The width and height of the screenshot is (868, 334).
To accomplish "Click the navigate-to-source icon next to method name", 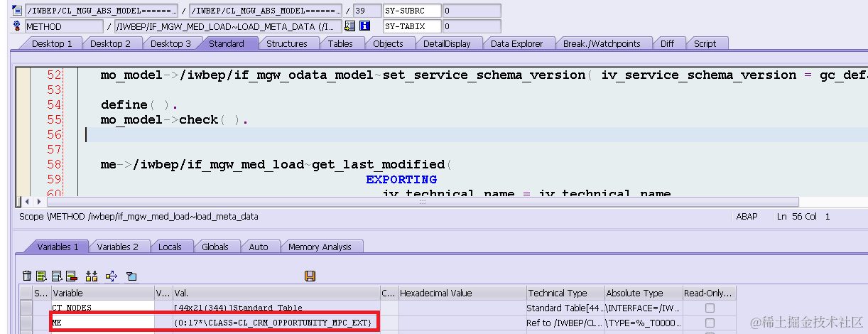I will [349, 26].
